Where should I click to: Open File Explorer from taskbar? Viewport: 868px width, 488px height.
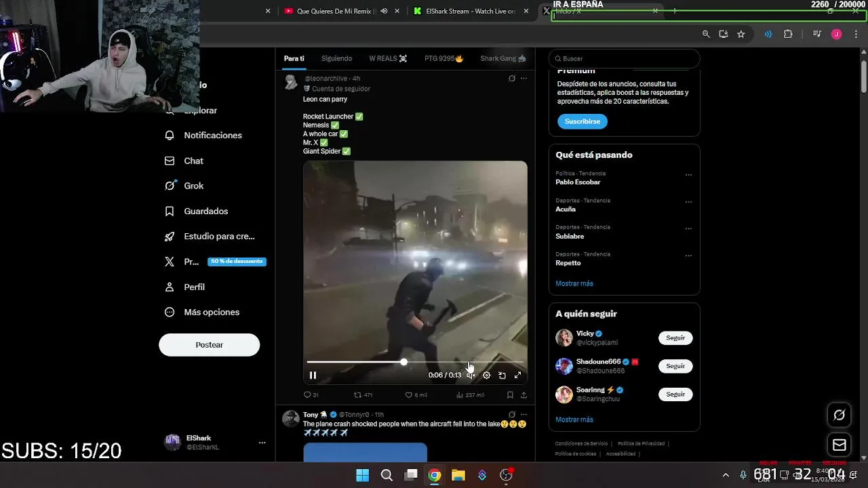(x=458, y=475)
